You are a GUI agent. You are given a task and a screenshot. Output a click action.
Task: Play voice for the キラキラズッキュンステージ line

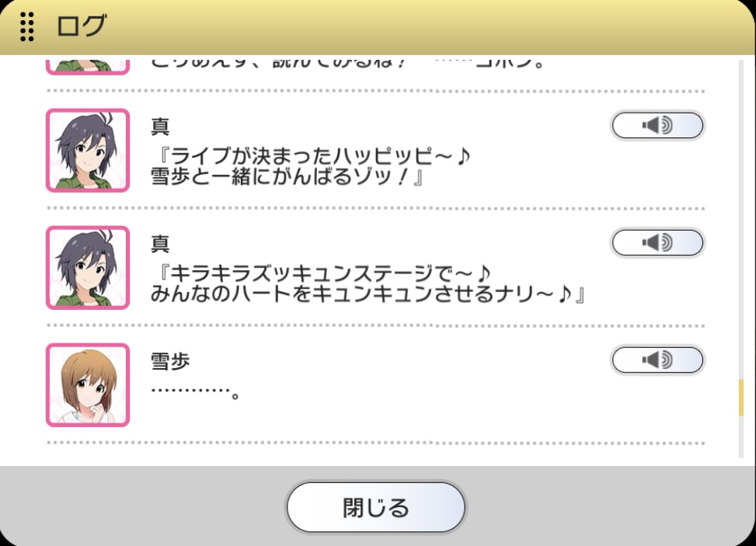click(x=657, y=242)
